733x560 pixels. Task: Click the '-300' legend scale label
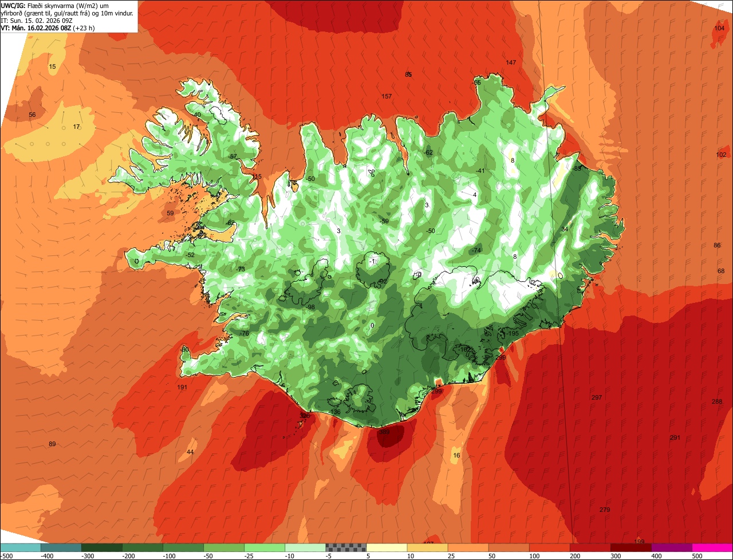pyautogui.click(x=86, y=556)
